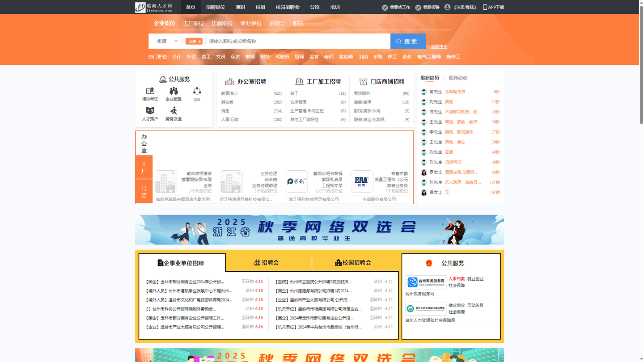Open the 餐饮服务 store category
The width and height of the screenshot is (644, 362).
point(362,93)
